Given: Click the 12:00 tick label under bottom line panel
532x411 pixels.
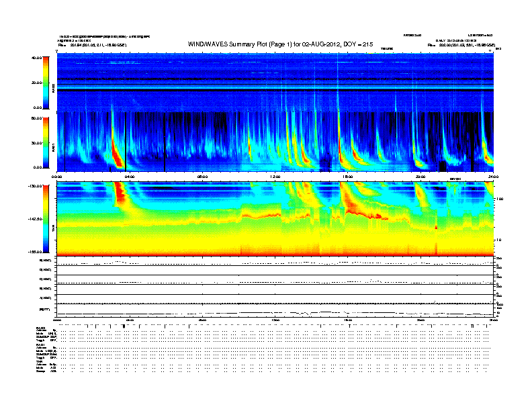Looking at the screenshot, I should 275,320.
